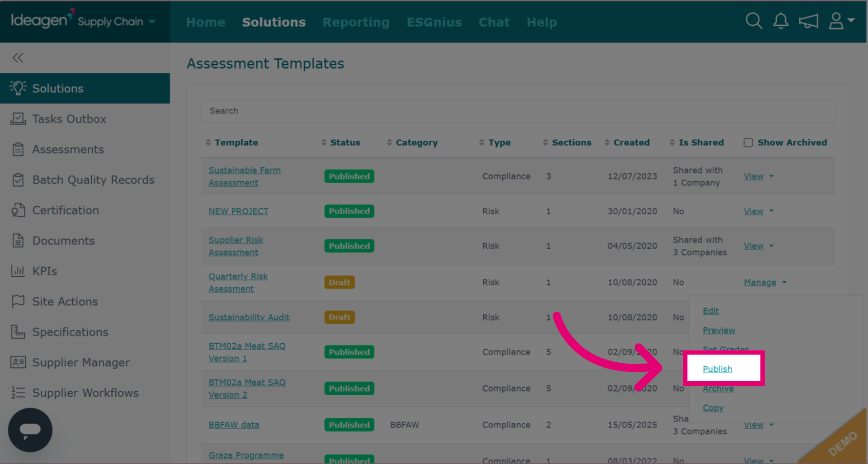
Task: Click View link for NEW PROJECT row
Action: coord(754,211)
